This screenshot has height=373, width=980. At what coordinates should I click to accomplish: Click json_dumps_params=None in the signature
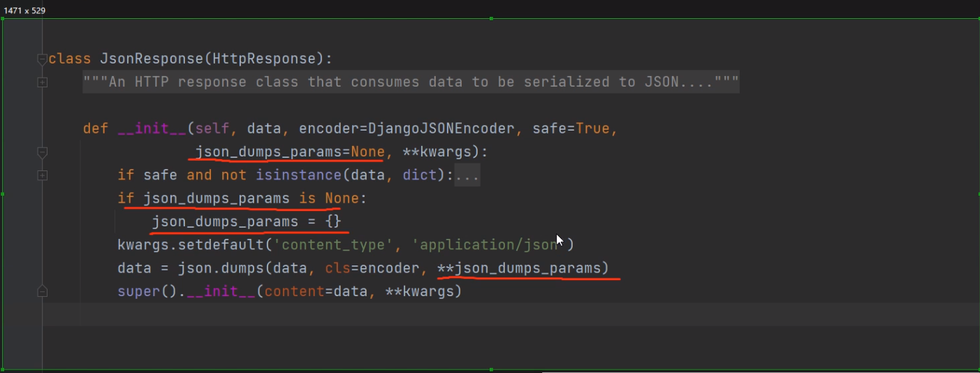click(x=290, y=152)
